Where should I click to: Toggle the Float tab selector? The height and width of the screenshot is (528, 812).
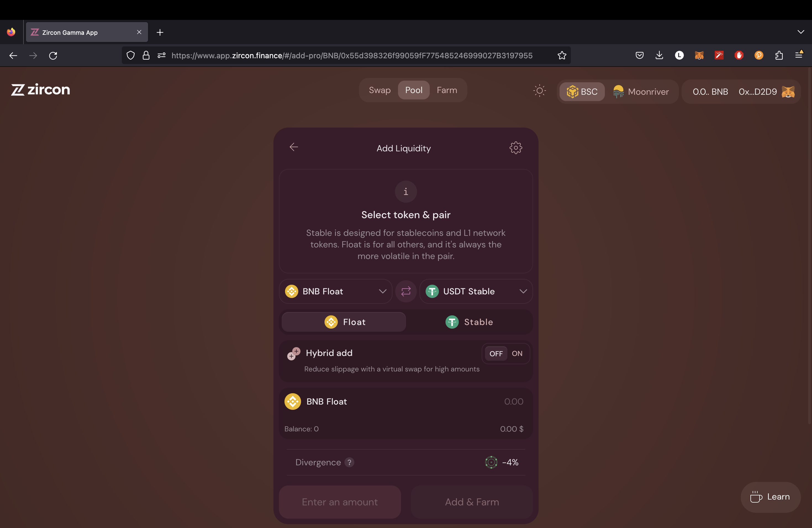tap(344, 321)
